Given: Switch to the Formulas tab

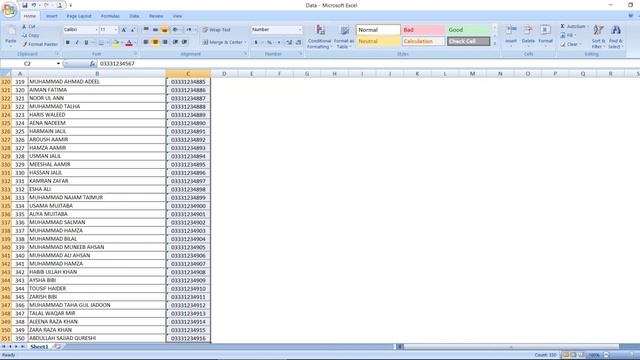Looking at the screenshot, I should coord(110,16).
